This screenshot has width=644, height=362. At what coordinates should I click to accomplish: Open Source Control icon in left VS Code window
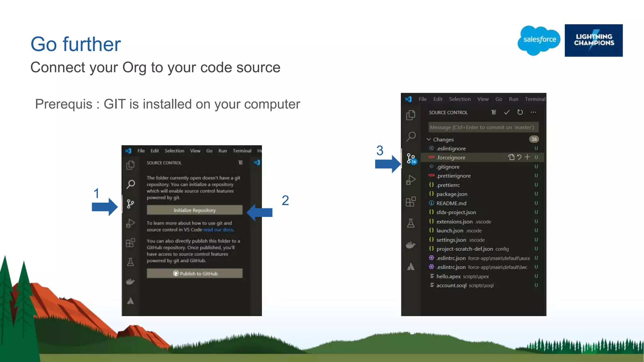(130, 204)
